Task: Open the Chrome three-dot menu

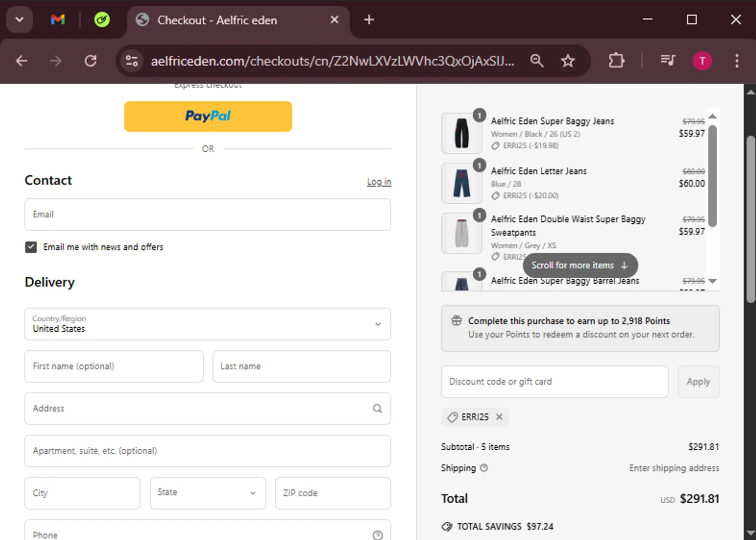Action: [x=737, y=61]
